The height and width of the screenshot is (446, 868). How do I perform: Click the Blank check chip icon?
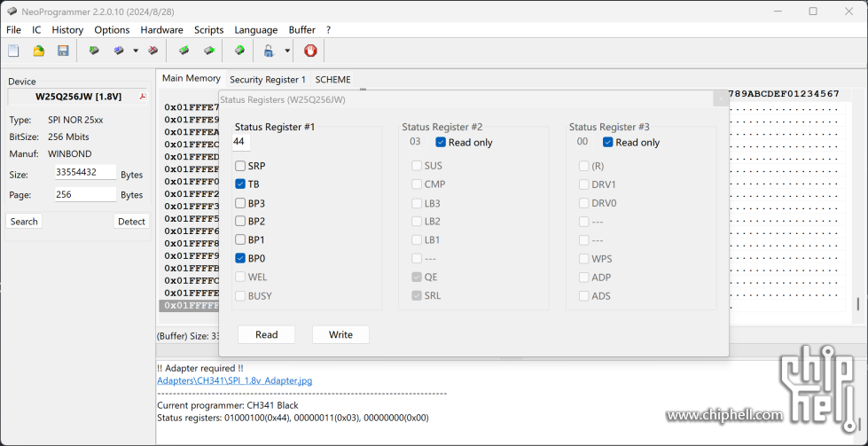(209, 51)
